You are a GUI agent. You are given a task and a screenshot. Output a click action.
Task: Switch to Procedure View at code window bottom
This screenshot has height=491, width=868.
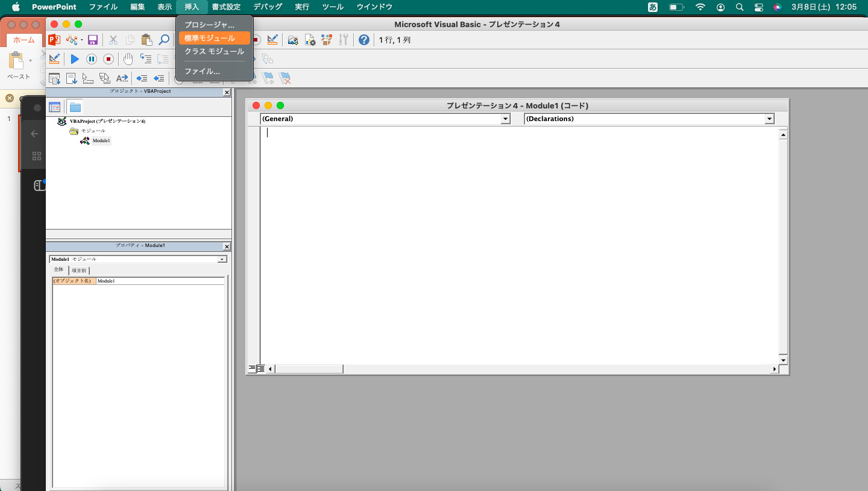tap(252, 368)
